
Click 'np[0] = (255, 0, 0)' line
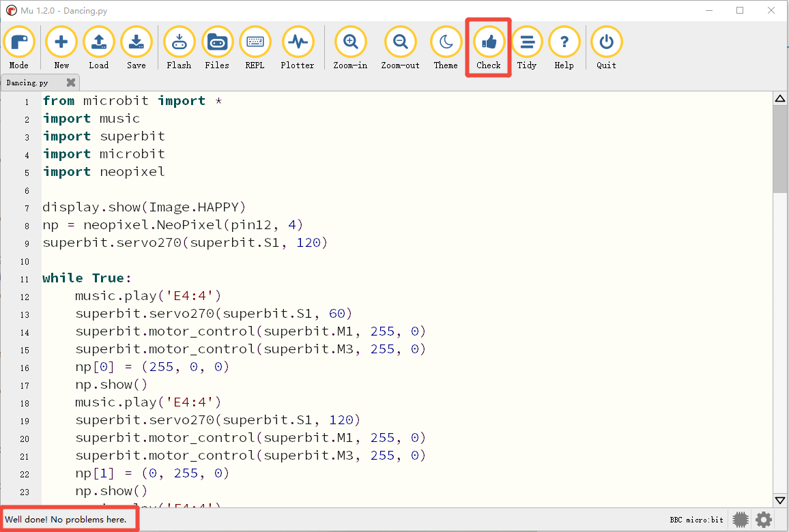point(152,367)
